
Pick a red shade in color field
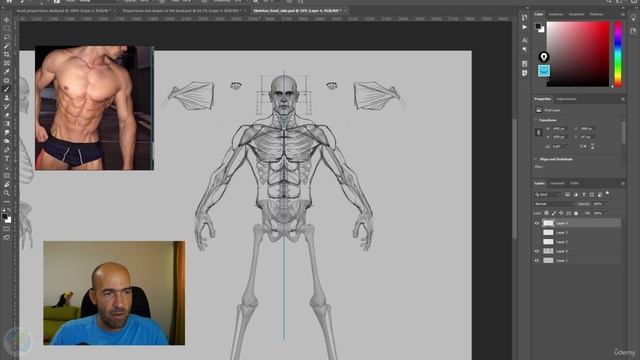578,53
